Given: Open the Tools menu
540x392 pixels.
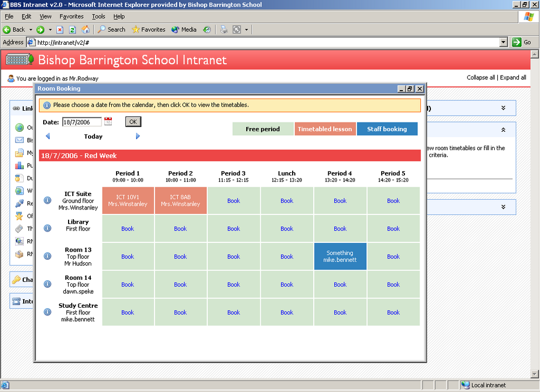Looking at the screenshot, I should tap(98, 16).
